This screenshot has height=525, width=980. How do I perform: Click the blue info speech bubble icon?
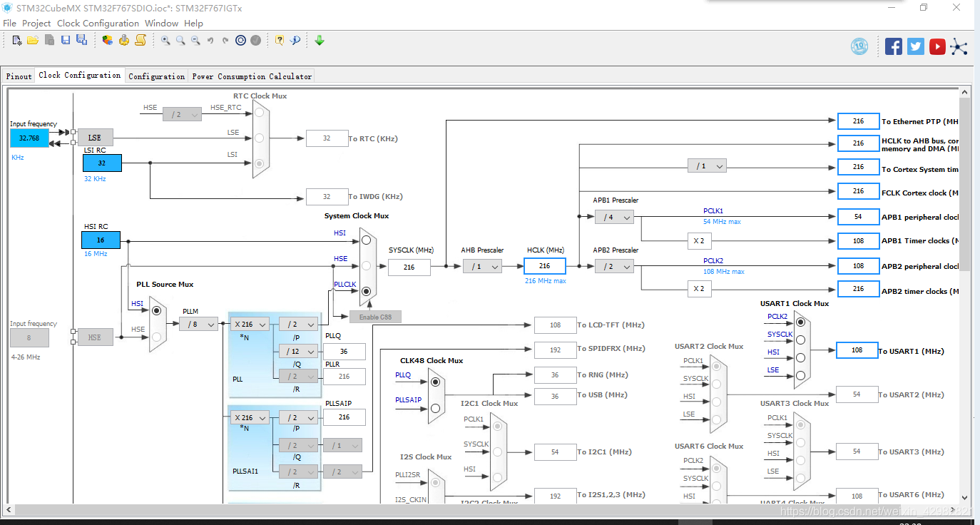295,41
